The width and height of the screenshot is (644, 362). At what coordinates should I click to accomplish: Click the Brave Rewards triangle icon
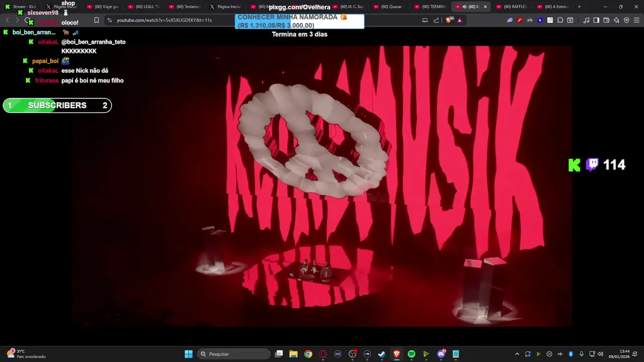[x=459, y=20]
